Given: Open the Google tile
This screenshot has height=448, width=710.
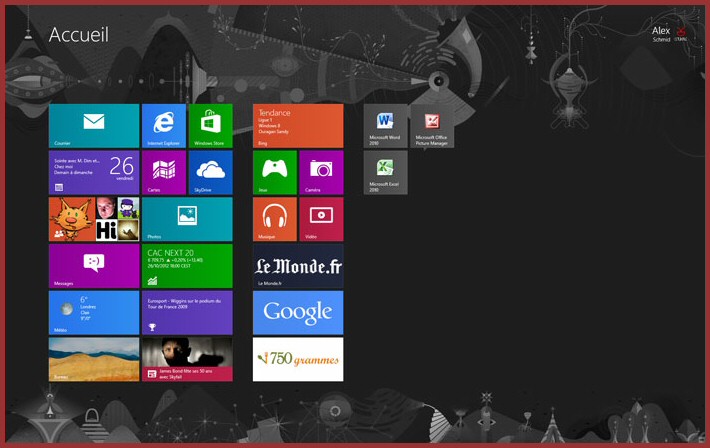Looking at the screenshot, I should pos(298,313).
